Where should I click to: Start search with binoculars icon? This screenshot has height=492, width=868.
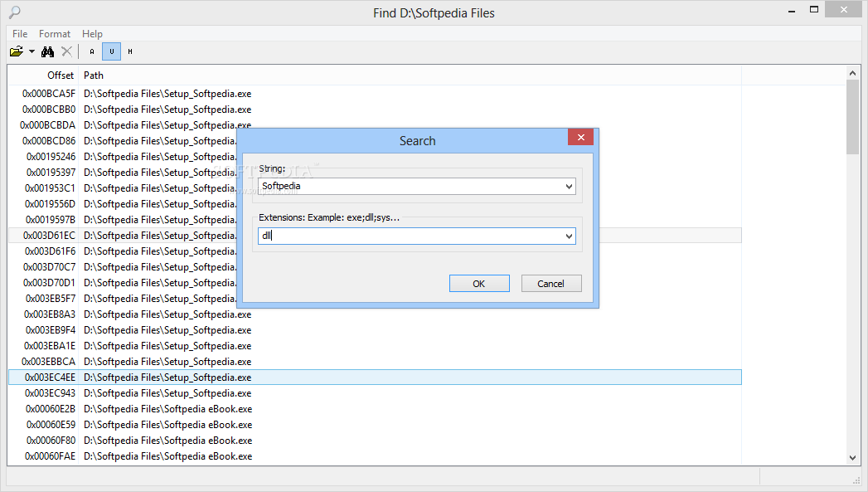click(47, 51)
